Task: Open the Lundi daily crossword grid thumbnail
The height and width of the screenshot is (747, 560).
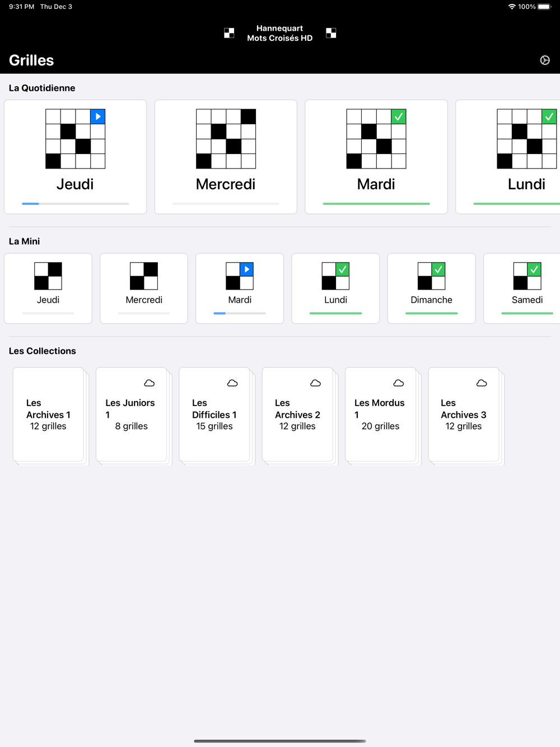Action: tap(527, 139)
